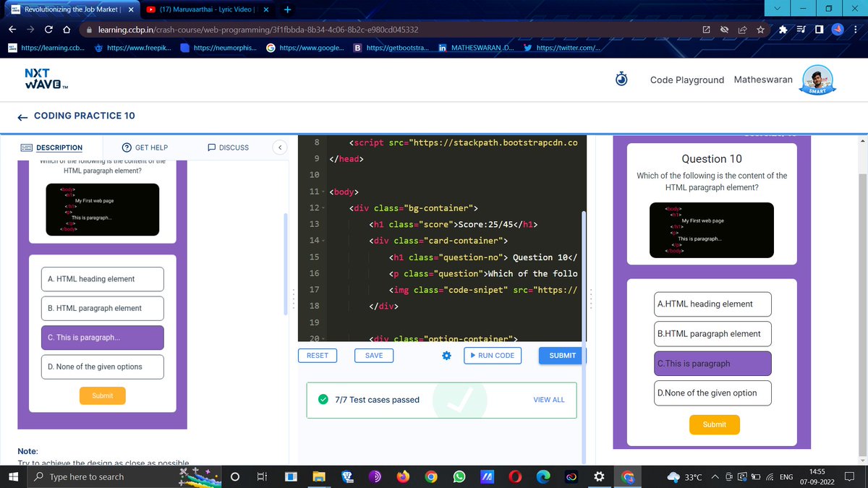The image size is (868, 488).
Task: Click orange Submit in the output preview card
Action: pos(714,424)
